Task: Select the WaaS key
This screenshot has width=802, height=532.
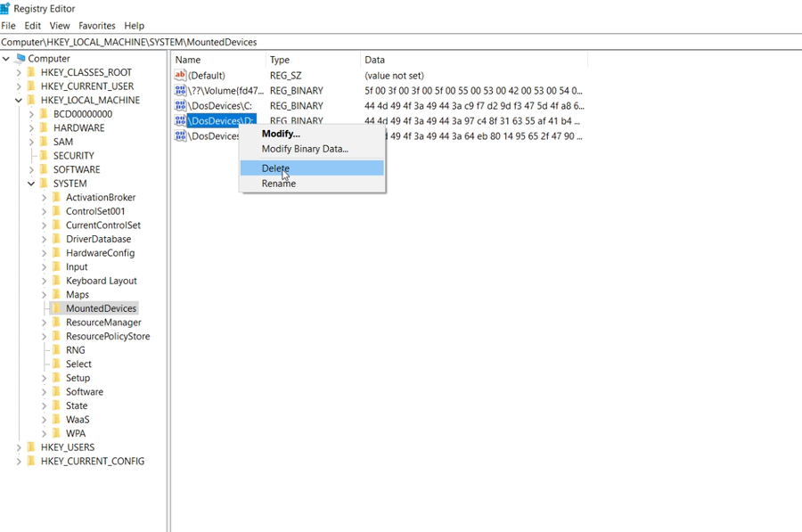Action: (x=78, y=419)
